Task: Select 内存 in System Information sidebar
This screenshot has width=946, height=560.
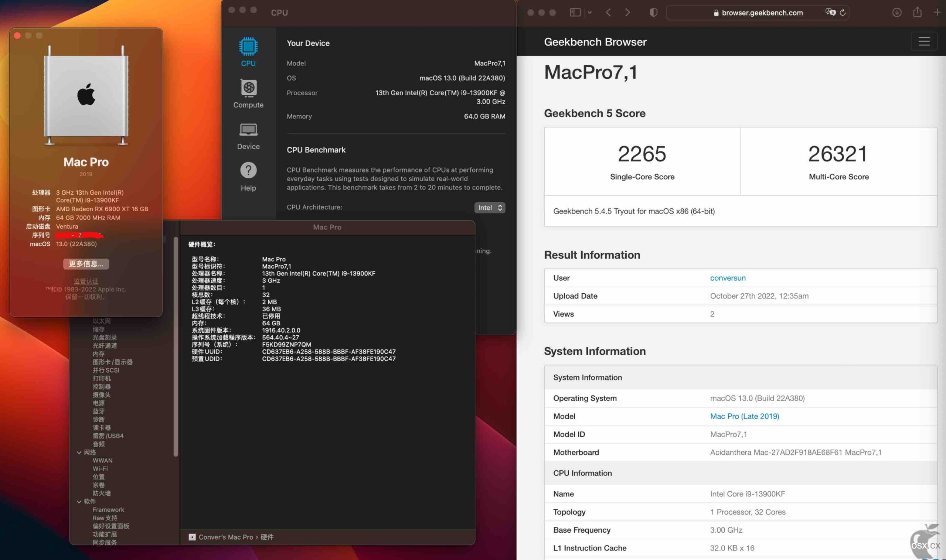Action: [x=99, y=354]
